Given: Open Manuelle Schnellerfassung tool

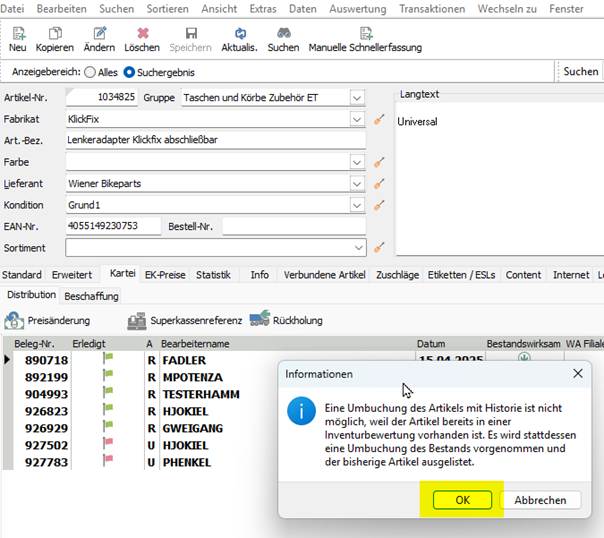Looking at the screenshot, I should [x=365, y=34].
